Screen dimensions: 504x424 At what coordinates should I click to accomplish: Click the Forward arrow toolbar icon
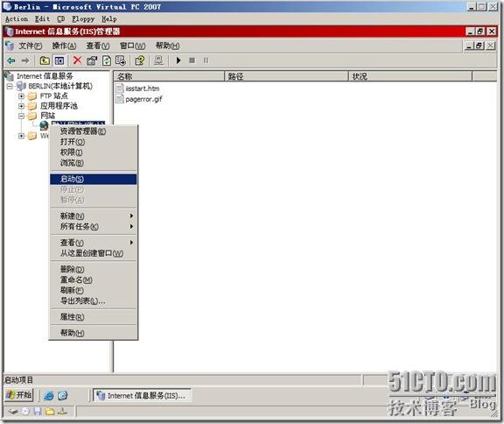tap(25, 60)
